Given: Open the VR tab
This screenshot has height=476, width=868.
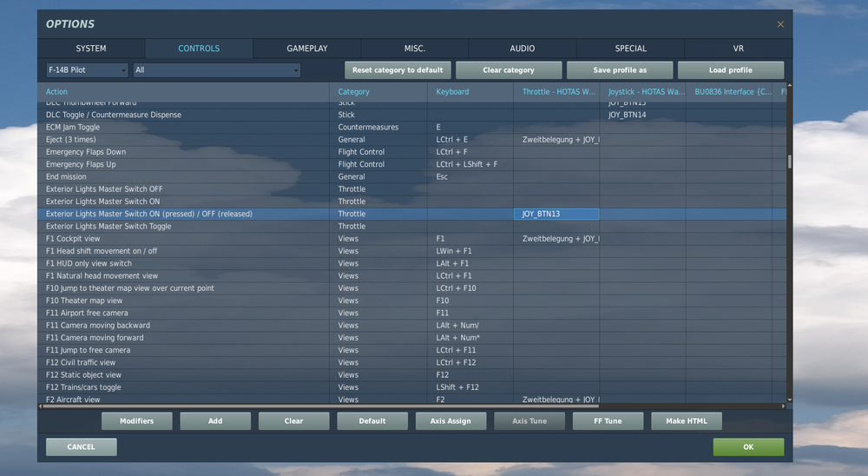Looking at the screenshot, I should 739,49.
